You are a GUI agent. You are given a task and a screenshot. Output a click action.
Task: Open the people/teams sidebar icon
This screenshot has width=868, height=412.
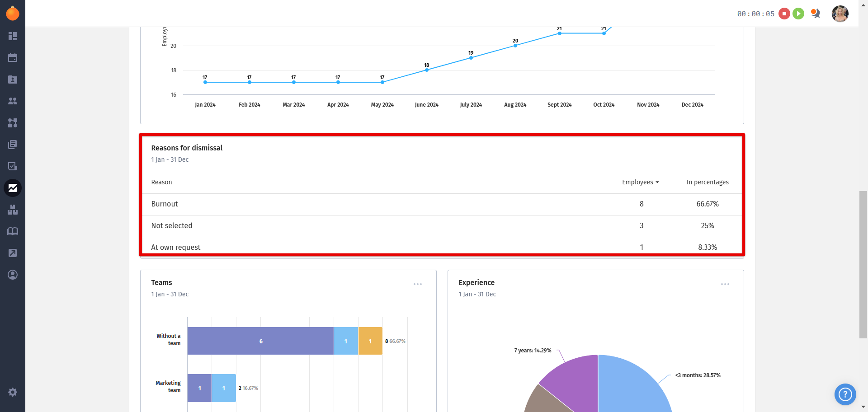pos(13,101)
